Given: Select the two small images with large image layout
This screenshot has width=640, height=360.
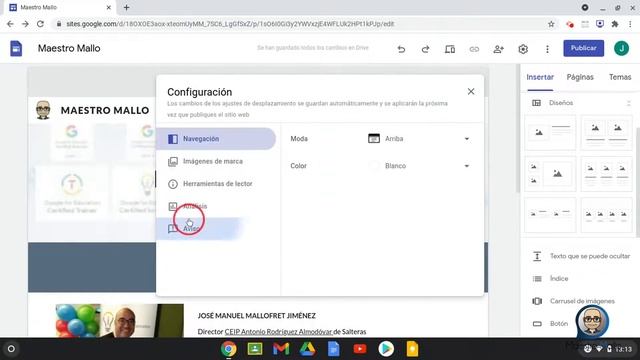Looking at the screenshot, I should point(550,174).
